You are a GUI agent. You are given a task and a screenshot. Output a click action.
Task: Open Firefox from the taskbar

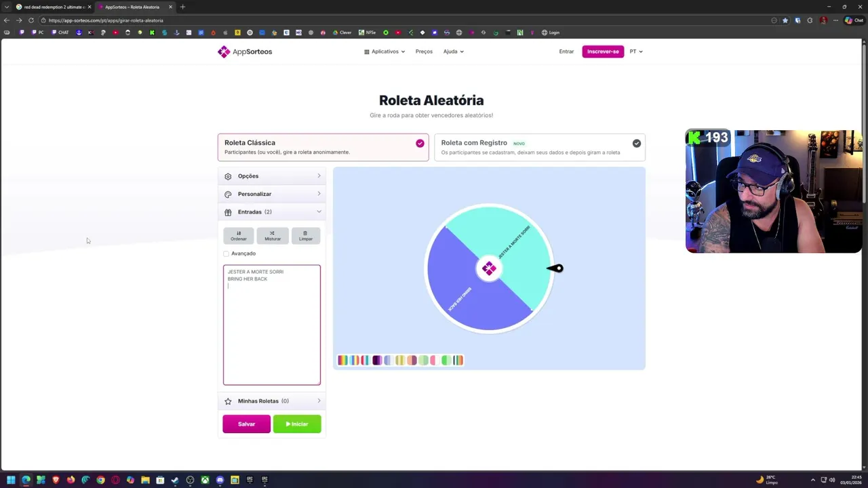[x=71, y=480]
